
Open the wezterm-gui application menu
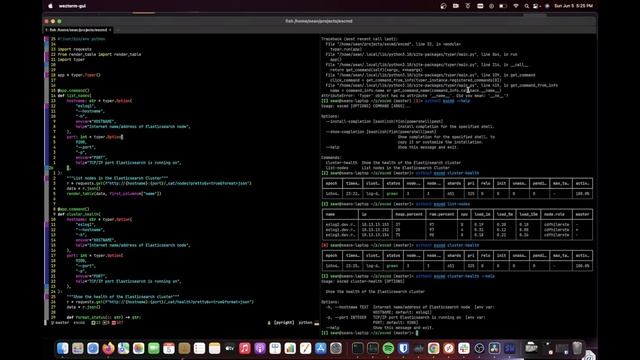(72, 6)
